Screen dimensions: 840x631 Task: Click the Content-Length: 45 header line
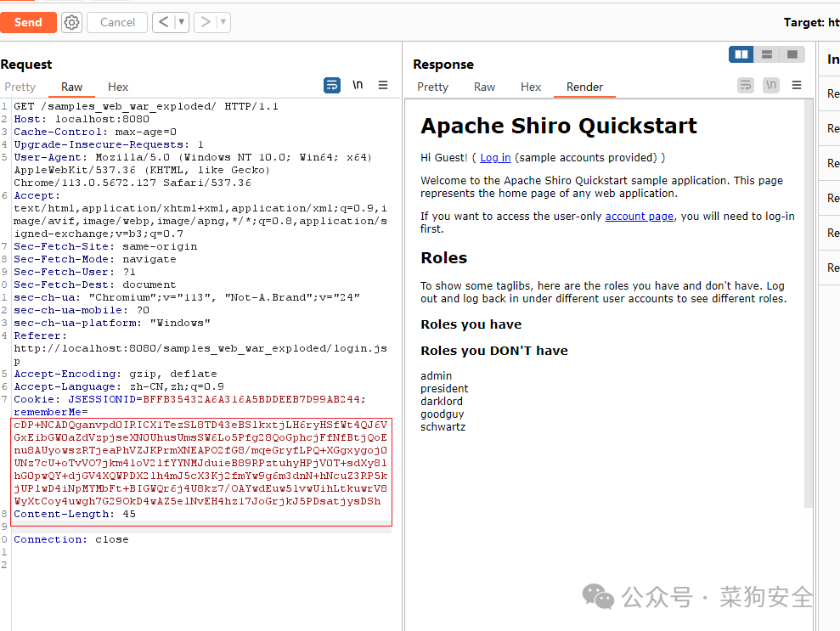(75, 515)
